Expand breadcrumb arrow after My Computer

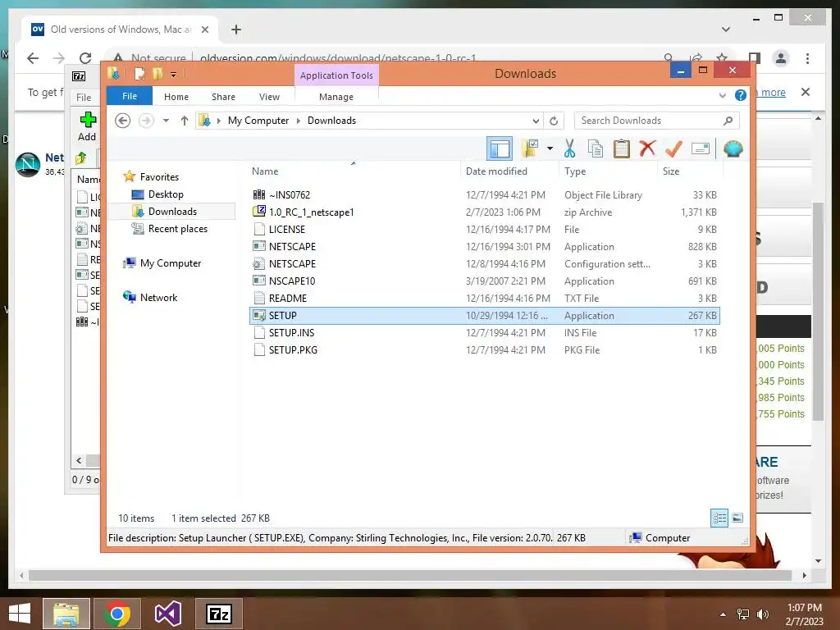(x=299, y=121)
